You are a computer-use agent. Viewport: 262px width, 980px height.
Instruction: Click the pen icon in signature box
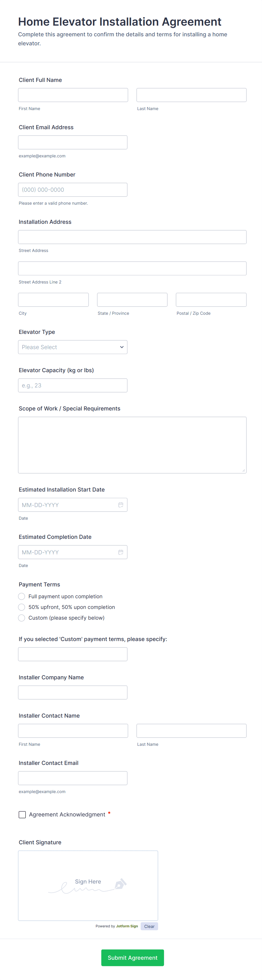(120, 883)
